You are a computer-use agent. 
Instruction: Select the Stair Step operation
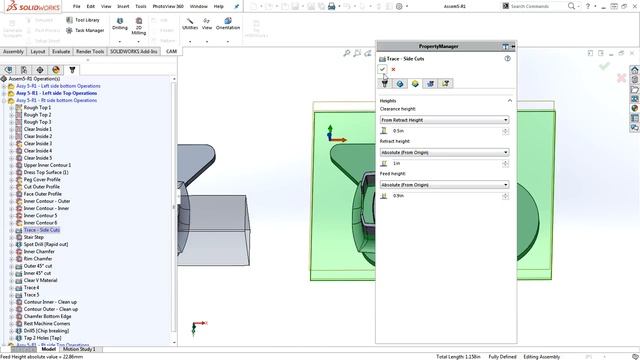pos(33,237)
